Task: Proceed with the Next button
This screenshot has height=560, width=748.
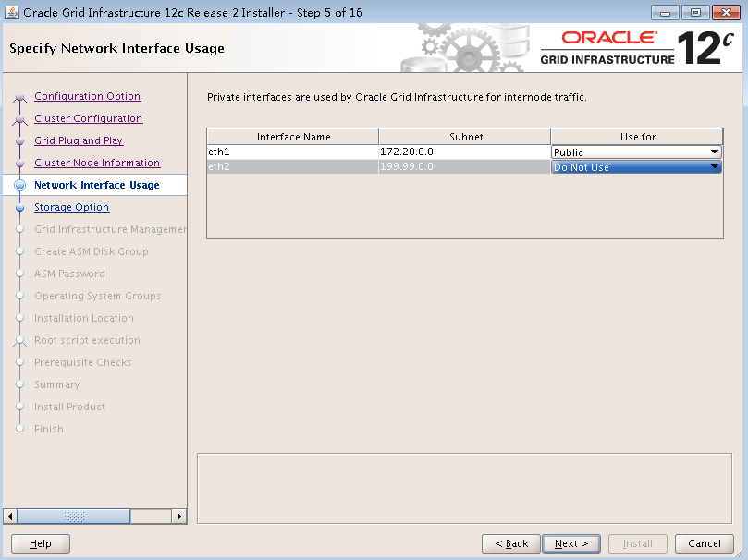Action: coord(571,543)
